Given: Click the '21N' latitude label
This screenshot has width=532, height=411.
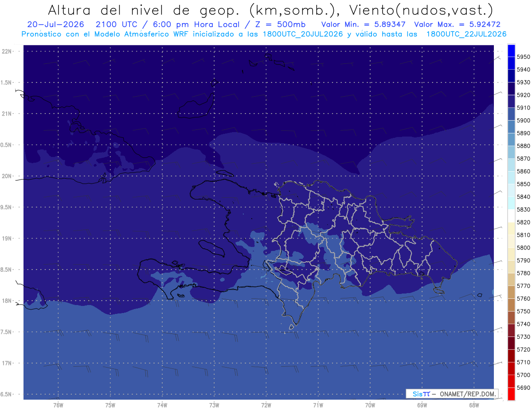Looking at the screenshot, I should point(7,114).
